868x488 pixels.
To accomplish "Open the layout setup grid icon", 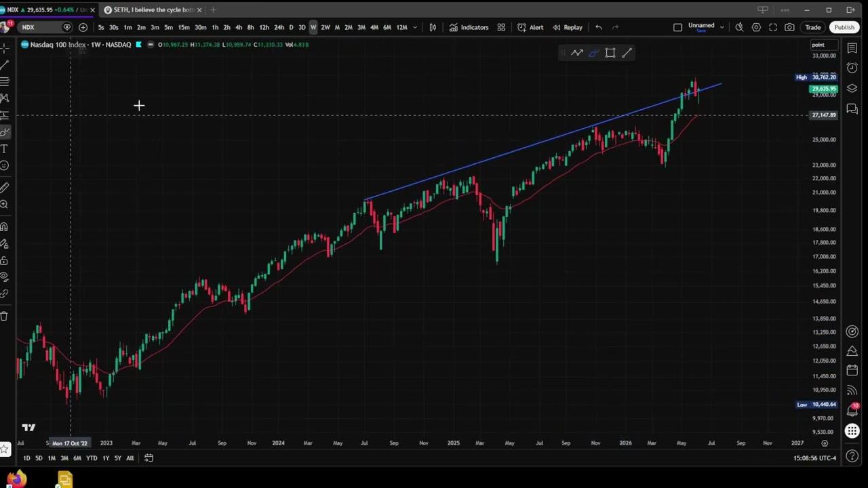I will click(x=501, y=27).
